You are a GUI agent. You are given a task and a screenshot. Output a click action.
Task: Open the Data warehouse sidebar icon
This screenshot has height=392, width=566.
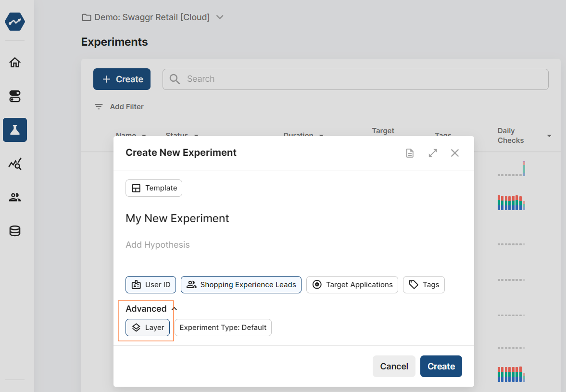tap(14, 231)
